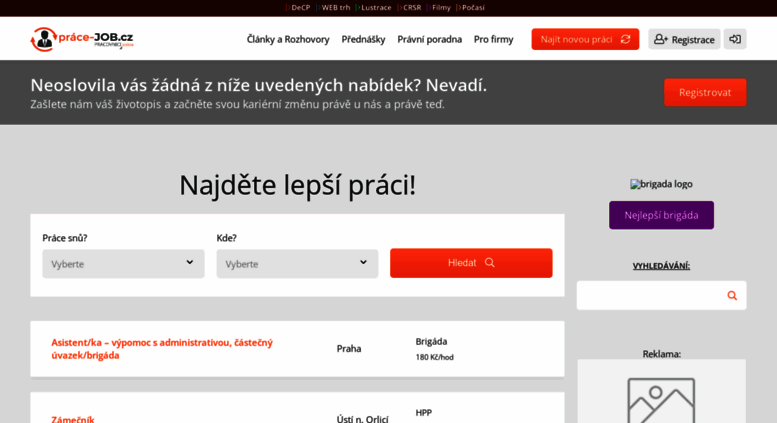The image size is (777, 423).
Task: Click the login arrow icon button
Action: (x=735, y=39)
